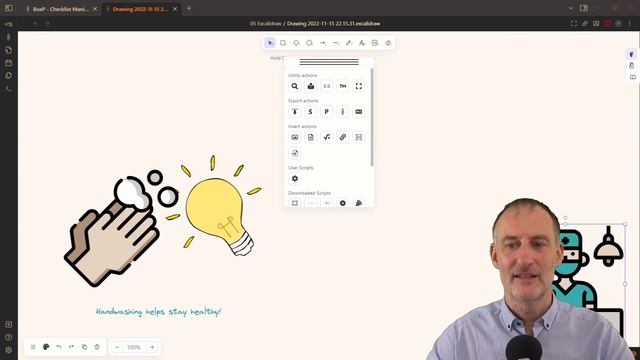
Task: Click the 05 Excalidraw breadcrumb folder
Action: [x=266, y=24]
